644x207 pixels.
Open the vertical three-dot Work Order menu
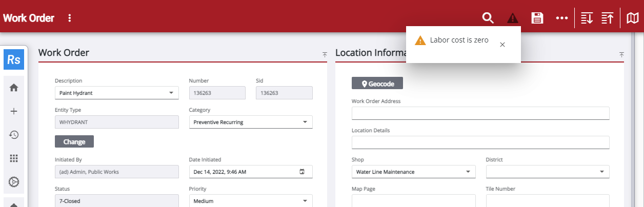[x=70, y=18]
